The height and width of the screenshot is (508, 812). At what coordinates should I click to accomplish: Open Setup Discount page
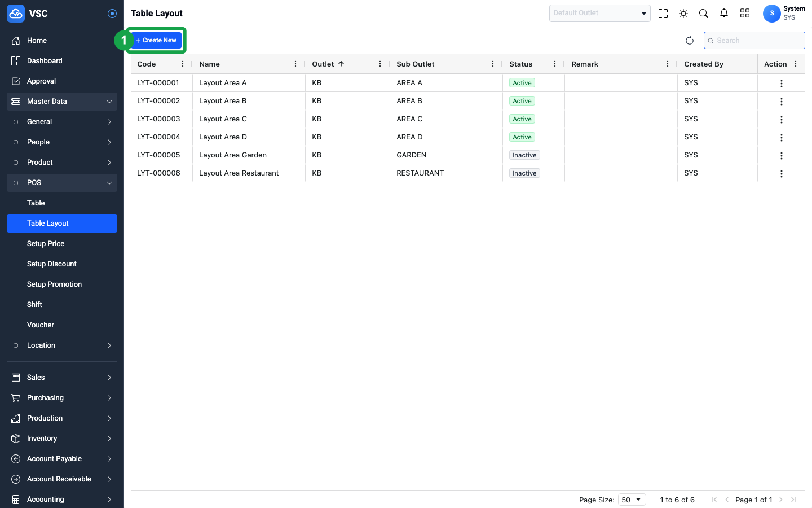coord(62,264)
